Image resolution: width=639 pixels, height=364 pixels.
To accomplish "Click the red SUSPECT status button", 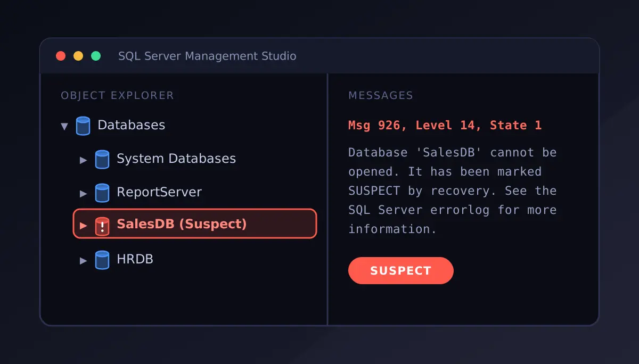I will pyautogui.click(x=401, y=270).
